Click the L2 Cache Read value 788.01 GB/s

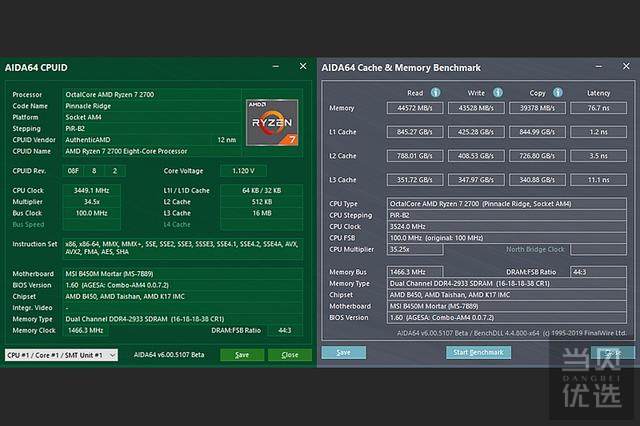click(415, 156)
